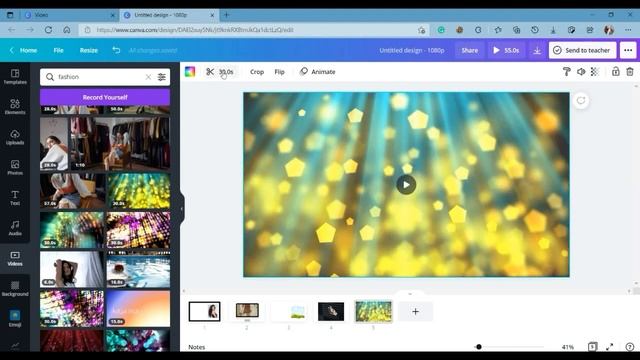Play the video on the canvas
640x360 pixels.
click(x=406, y=184)
